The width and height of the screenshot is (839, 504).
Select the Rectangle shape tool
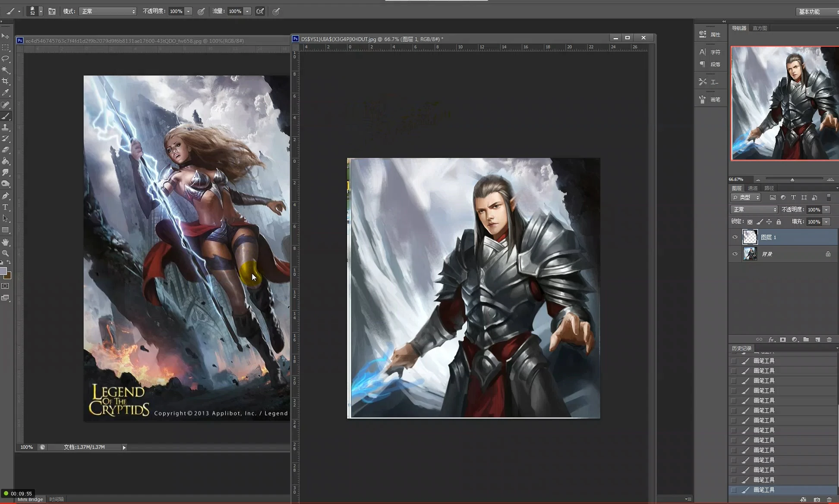(x=6, y=230)
